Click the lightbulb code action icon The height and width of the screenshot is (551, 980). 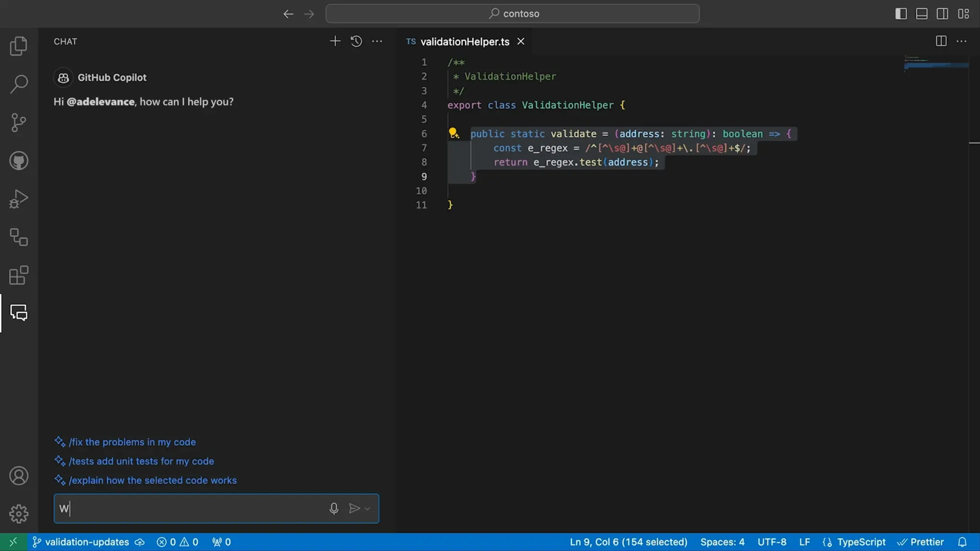[453, 133]
